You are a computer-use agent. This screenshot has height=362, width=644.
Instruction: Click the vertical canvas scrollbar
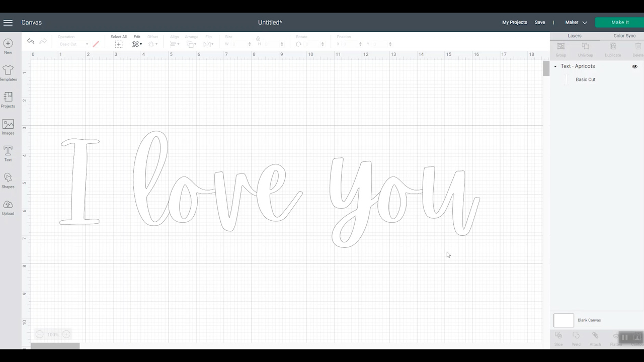pos(546,68)
